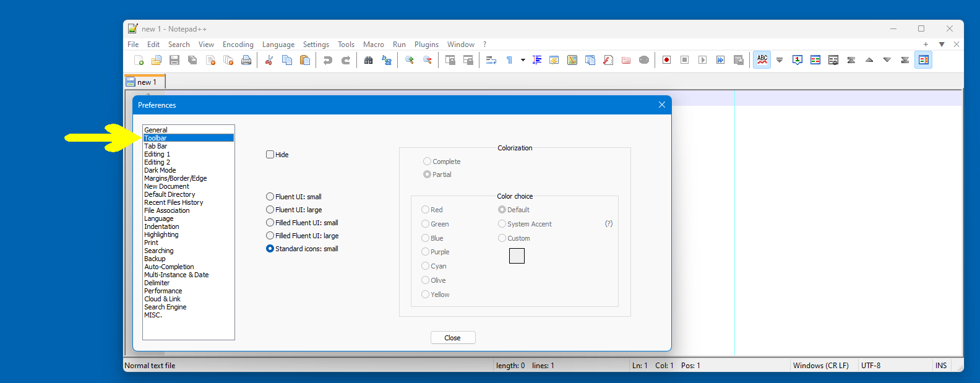Image resolution: width=980 pixels, height=383 pixels.
Task: Click the Start Recording macro icon
Action: pos(666,60)
